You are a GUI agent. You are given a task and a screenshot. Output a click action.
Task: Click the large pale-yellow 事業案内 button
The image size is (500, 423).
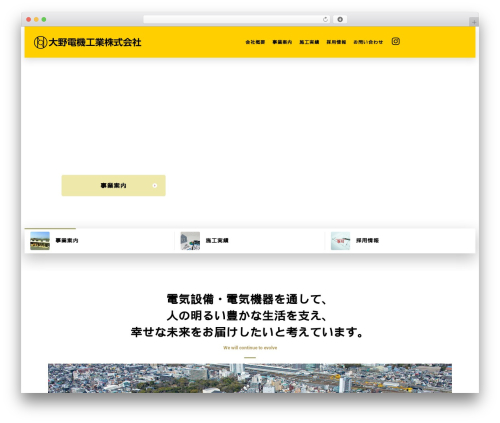(114, 186)
